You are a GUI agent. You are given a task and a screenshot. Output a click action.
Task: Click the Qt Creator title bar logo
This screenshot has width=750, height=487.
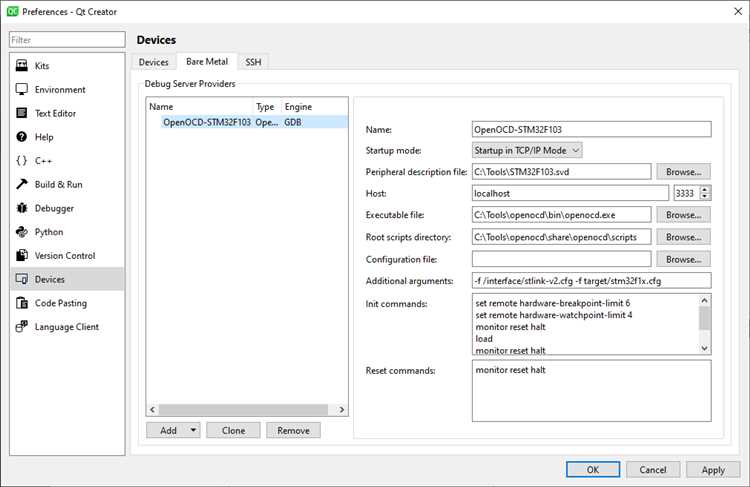click(x=12, y=11)
